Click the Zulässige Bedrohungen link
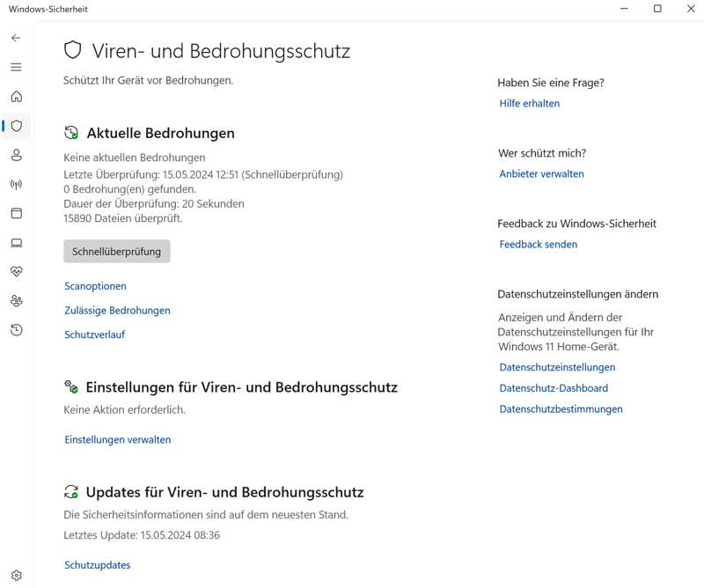Screen dimensions: 704x588 117,311
